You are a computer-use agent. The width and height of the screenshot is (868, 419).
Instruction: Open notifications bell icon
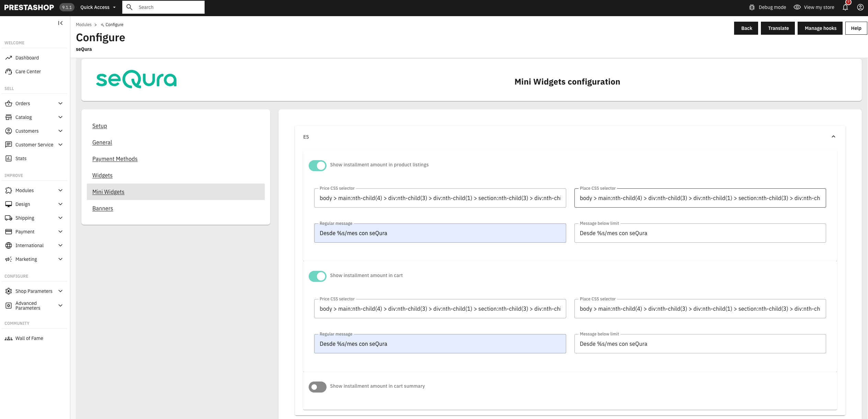[x=845, y=7]
